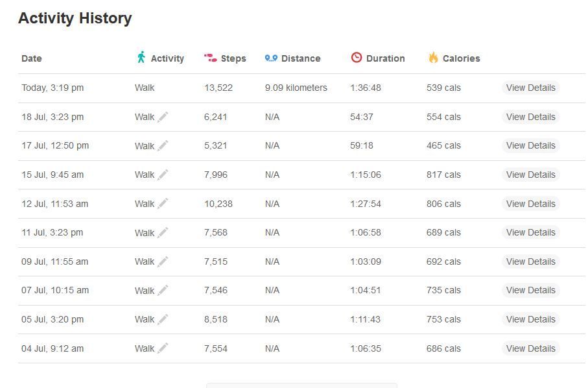View Details for Today's 3:19 pm walk

pyautogui.click(x=530, y=88)
